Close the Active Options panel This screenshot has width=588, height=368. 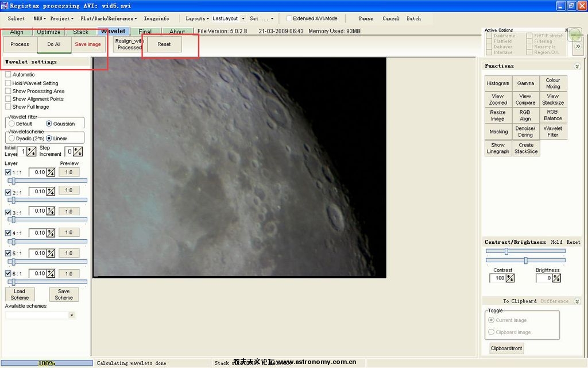pyautogui.click(x=567, y=30)
